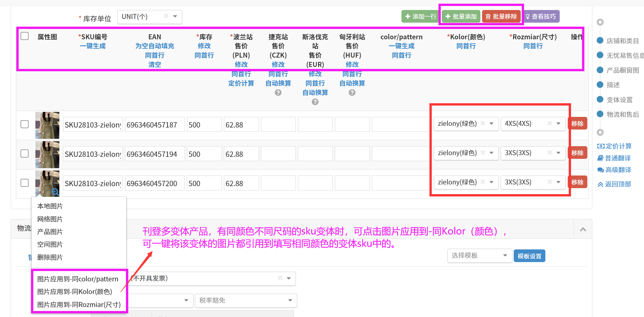This screenshot has width=644, height=317.
Task: Click the green 添加一行 button
Action: (x=420, y=16)
